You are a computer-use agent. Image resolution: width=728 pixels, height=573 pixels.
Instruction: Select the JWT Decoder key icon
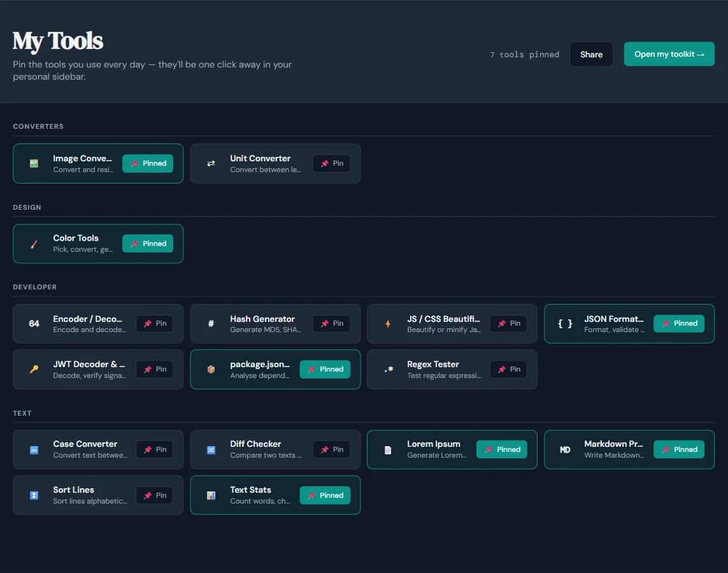pos(33,369)
